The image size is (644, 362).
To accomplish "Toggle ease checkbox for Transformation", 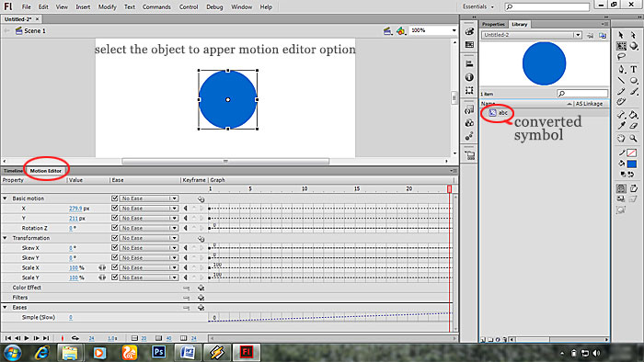I will coord(115,237).
